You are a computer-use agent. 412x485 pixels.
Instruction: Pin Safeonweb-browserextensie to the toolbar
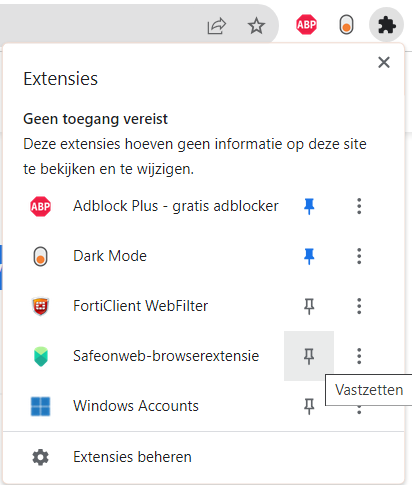click(309, 356)
